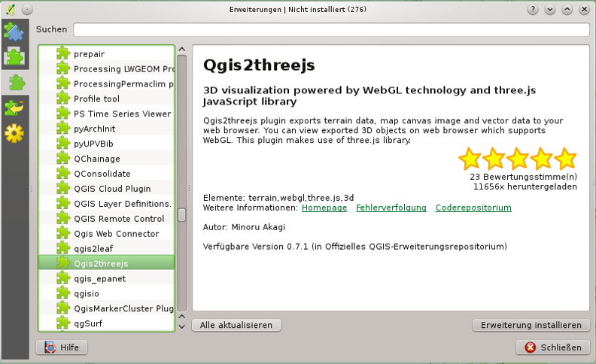Click the puzzle icon beside QGIS Cloud Plugin
The height and width of the screenshot is (364, 596).
[x=63, y=189]
